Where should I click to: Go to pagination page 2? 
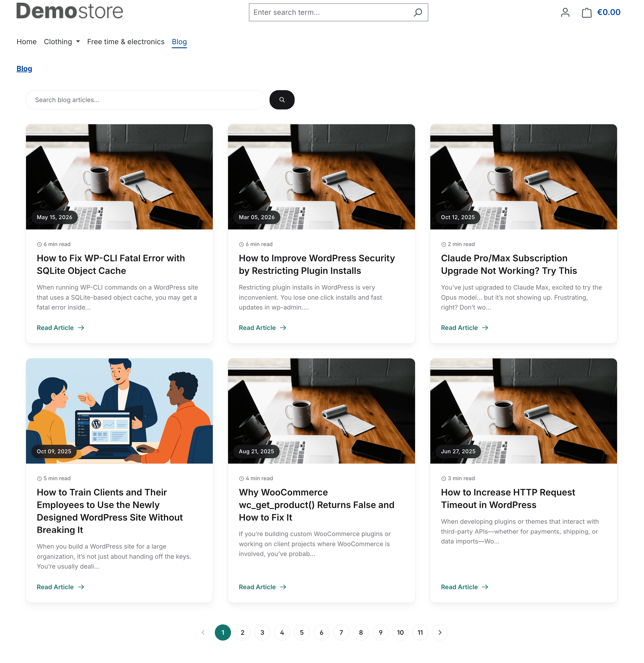point(243,632)
